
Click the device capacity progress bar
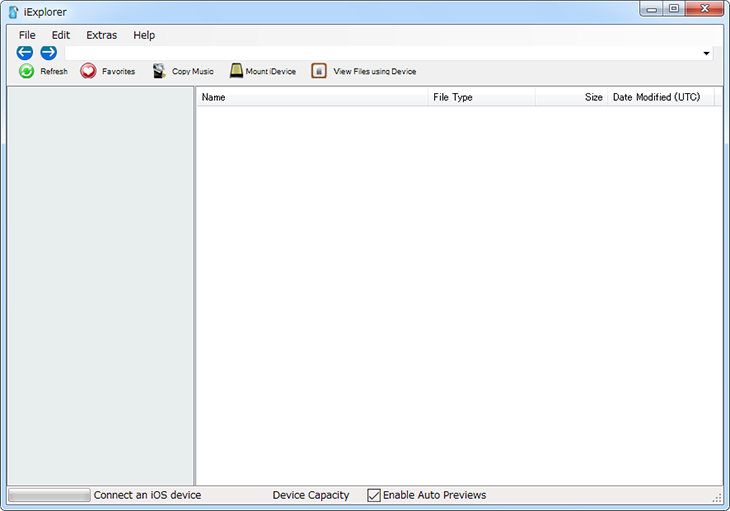(49, 495)
